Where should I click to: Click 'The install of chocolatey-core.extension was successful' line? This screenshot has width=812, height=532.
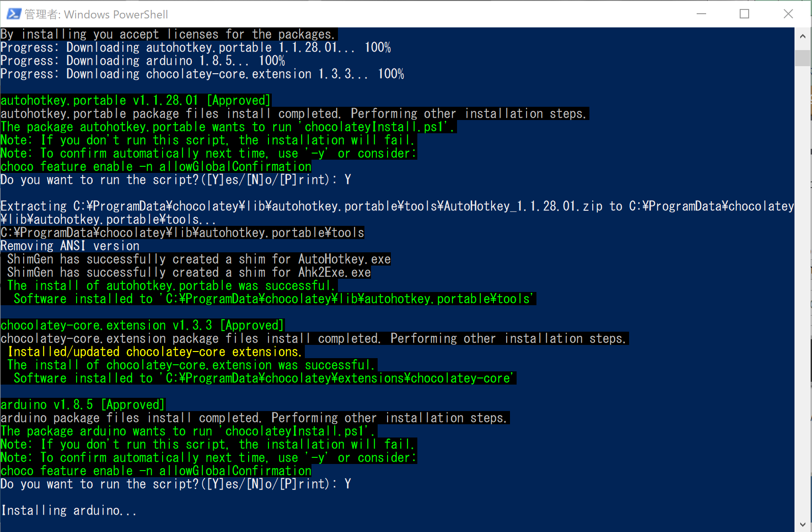[191, 365]
